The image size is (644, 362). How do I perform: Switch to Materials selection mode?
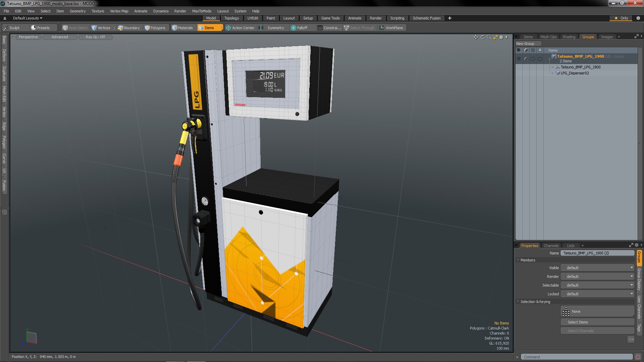182,28
